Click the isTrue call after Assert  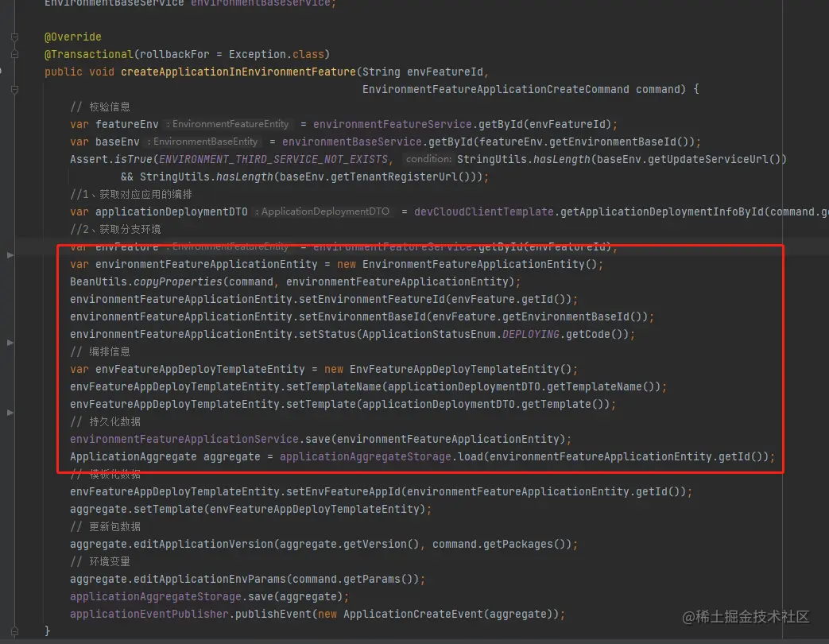134,159
